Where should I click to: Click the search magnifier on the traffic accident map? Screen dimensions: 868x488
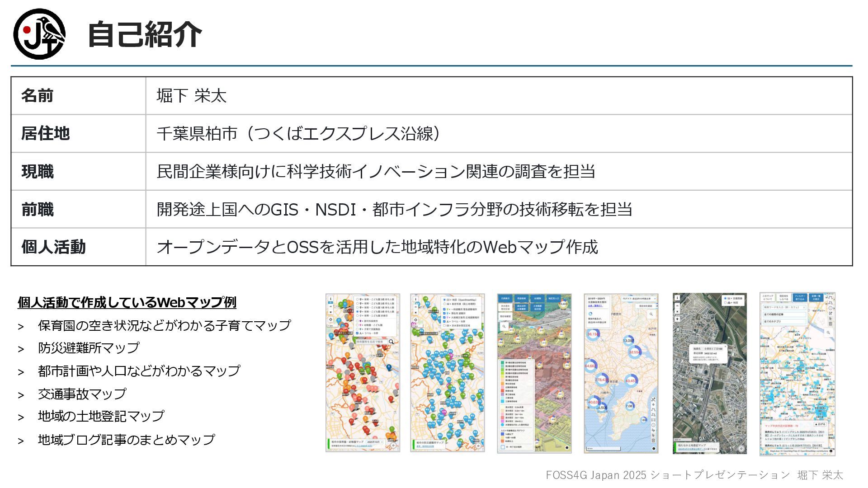[x=651, y=314]
